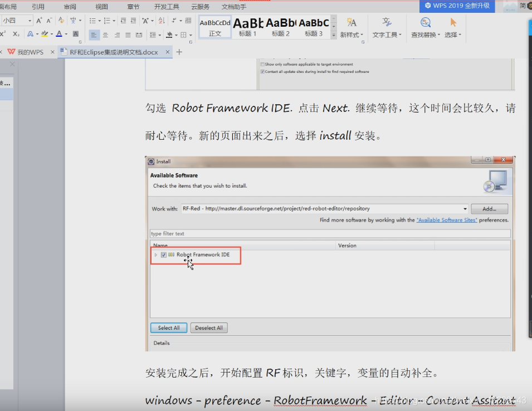Apply the 正文 style
Screen dimensions: 532x411
(215, 27)
